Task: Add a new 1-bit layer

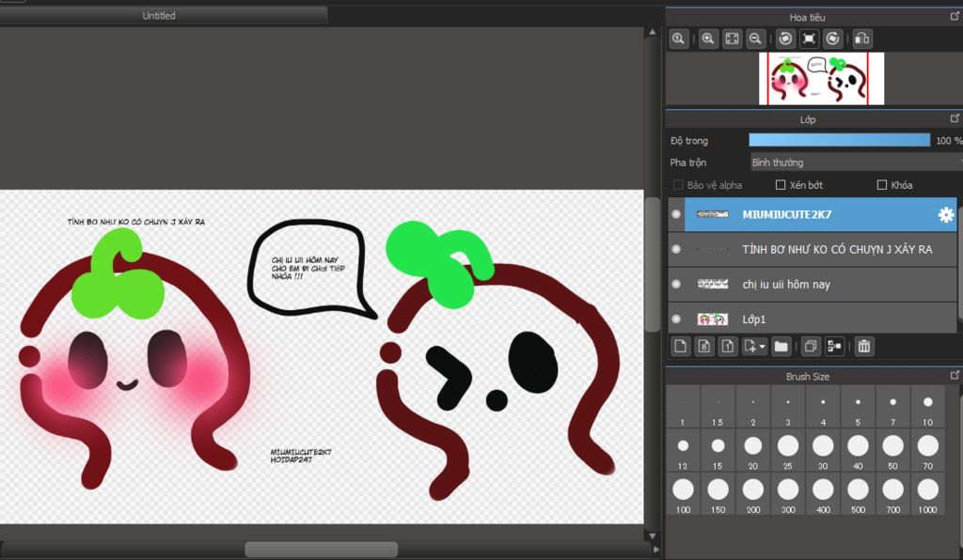Action: point(728,347)
